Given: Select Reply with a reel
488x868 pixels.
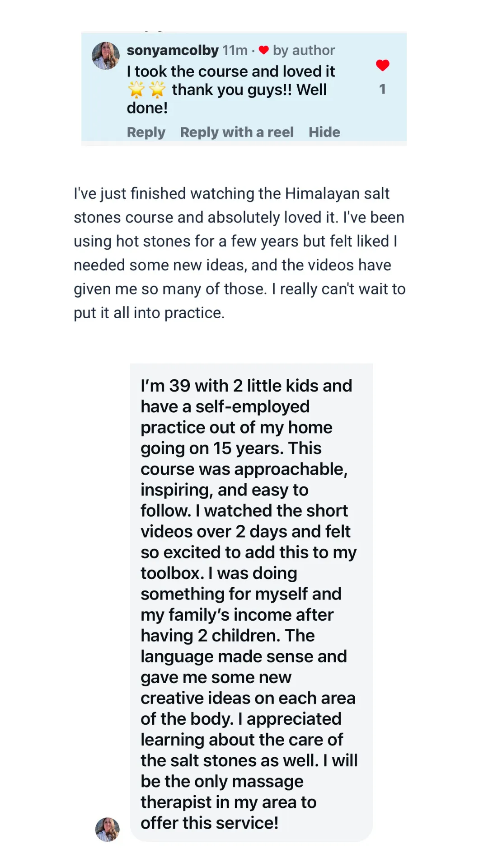Looking at the screenshot, I should 237,132.
